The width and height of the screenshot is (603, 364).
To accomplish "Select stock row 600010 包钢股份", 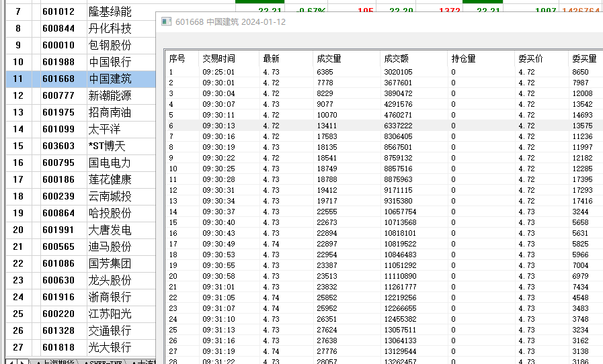I will pyautogui.click(x=81, y=46).
